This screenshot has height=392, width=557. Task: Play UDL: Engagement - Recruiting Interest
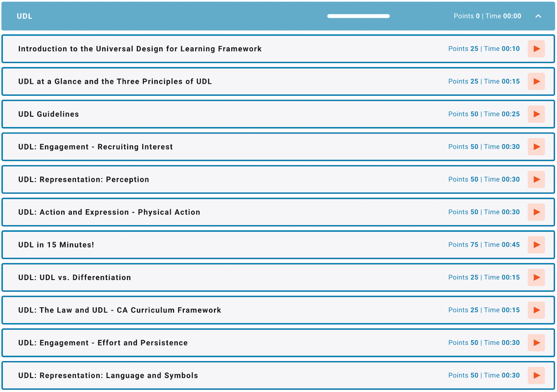point(536,147)
